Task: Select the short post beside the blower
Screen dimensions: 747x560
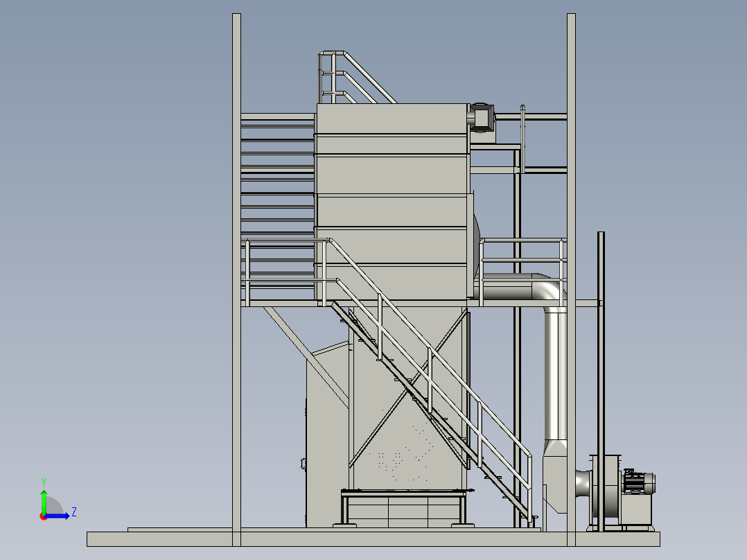Action: [601, 381]
